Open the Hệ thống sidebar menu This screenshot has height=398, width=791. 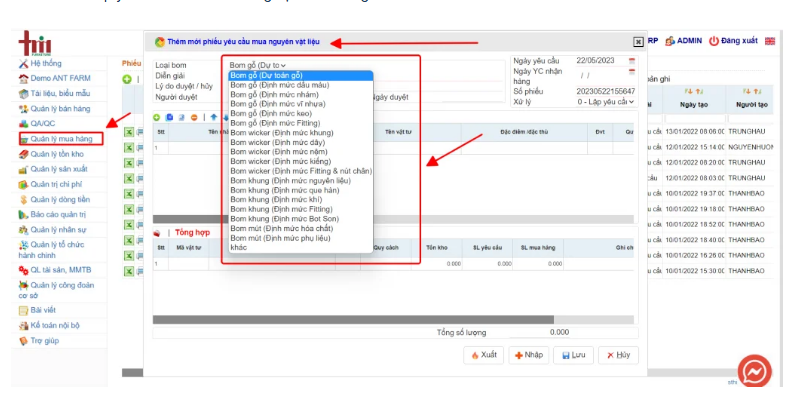(45, 63)
